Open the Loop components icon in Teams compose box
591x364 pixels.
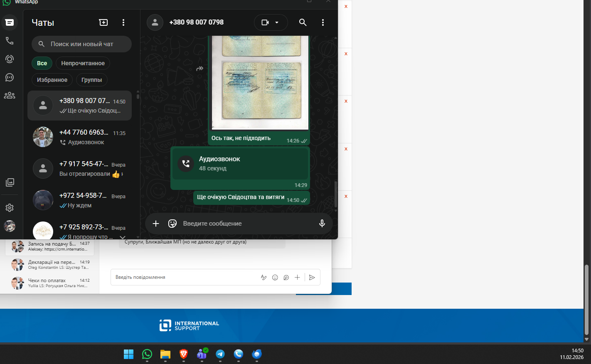tap(286, 278)
